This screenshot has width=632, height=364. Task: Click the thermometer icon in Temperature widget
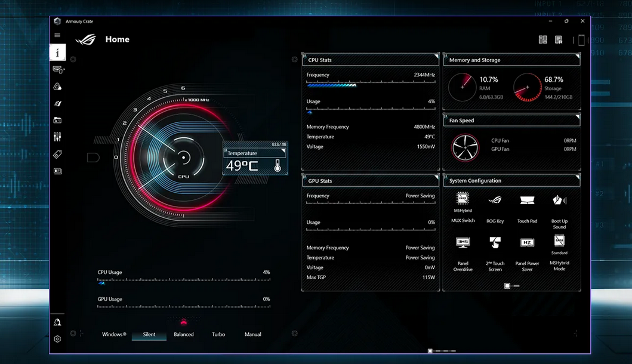pos(278,165)
